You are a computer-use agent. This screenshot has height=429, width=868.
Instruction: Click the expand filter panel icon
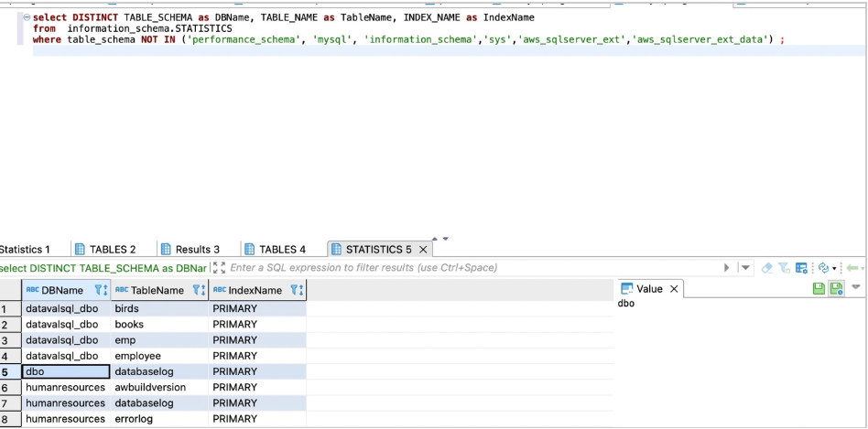pyautogui.click(x=219, y=268)
